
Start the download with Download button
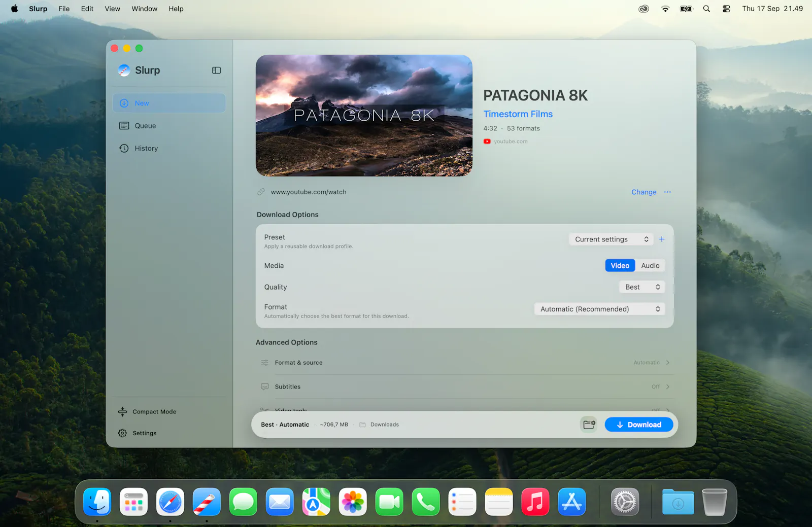(x=639, y=425)
